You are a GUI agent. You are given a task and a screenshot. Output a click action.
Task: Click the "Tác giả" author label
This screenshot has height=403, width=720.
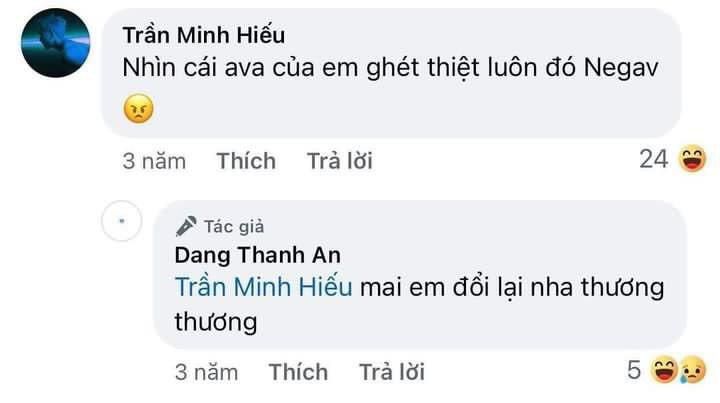pyautogui.click(x=233, y=226)
